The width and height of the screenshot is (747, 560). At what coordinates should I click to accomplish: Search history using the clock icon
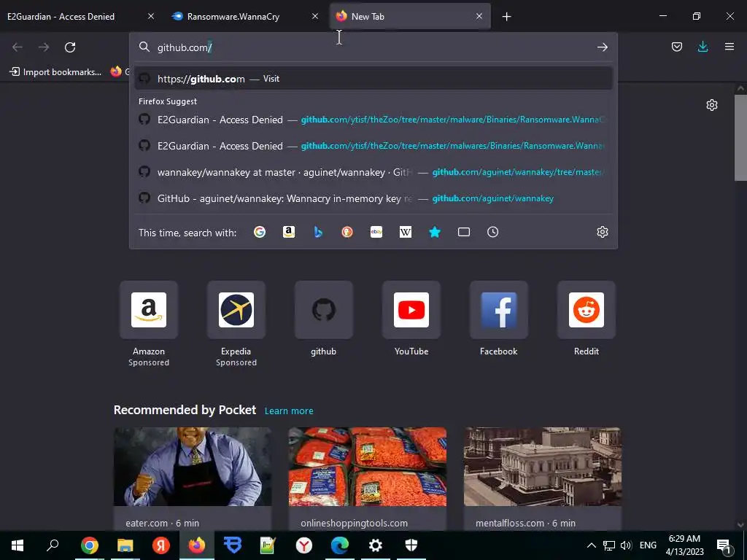tap(492, 232)
